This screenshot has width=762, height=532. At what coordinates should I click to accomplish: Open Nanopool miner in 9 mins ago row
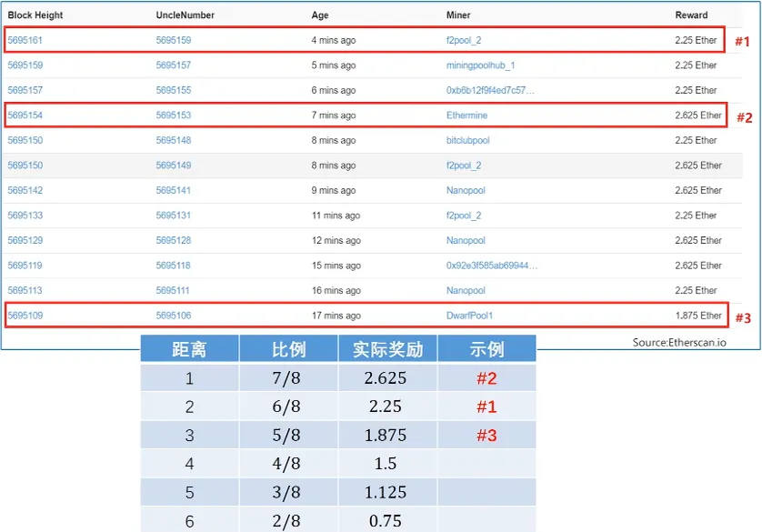[x=466, y=190]
